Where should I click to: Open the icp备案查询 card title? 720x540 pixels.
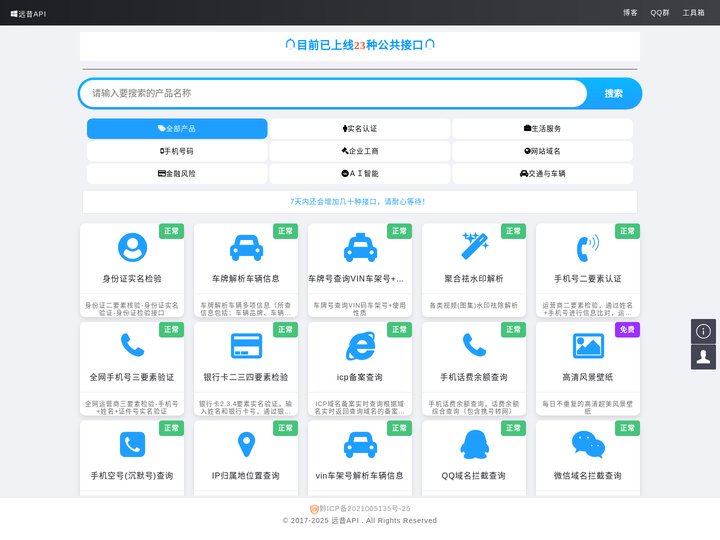(360, 377)
